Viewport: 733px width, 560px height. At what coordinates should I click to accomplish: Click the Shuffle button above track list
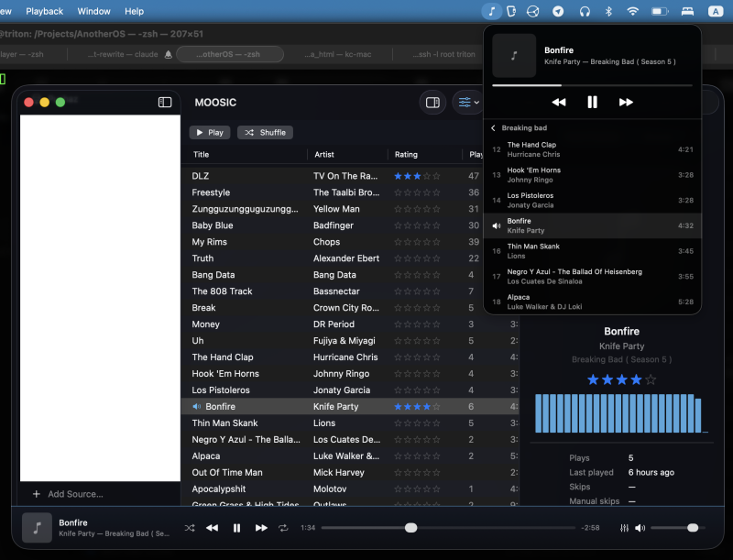(x=265, y=132)
